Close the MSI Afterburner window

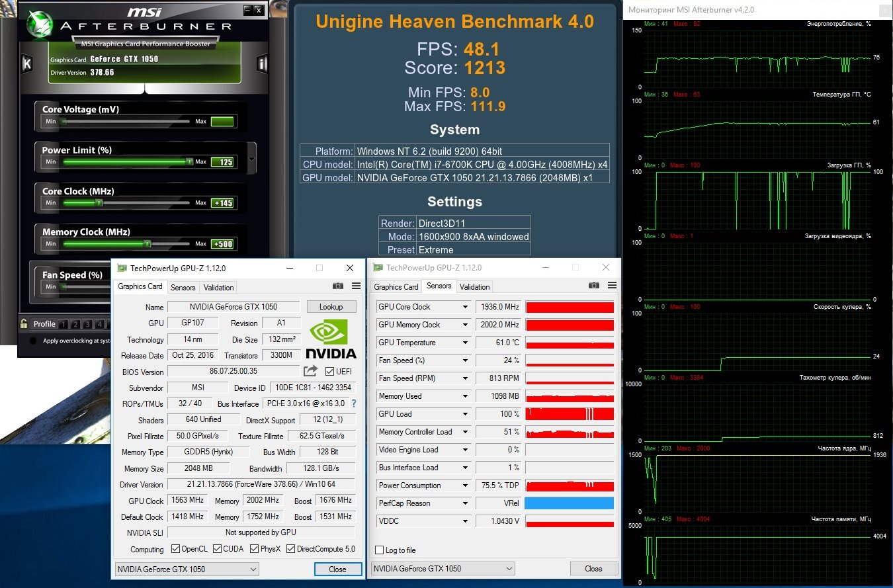(259, 10)
